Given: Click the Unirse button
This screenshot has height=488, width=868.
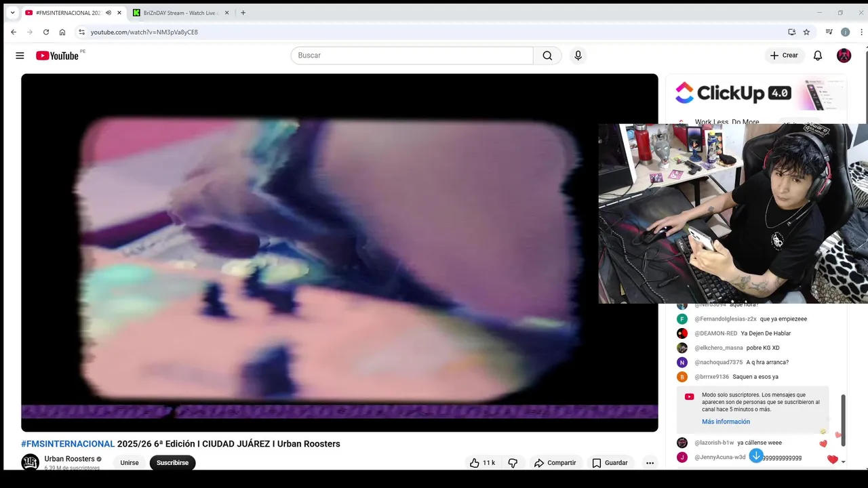Looking at the screenshot, I should pyautogui.click(x=130, y=463).
